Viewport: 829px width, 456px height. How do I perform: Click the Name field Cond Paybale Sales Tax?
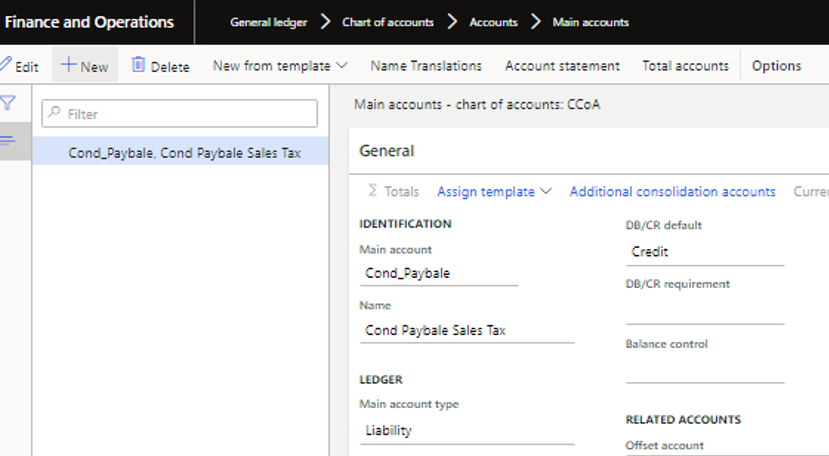pyautogui.click(x=466, y=330)
